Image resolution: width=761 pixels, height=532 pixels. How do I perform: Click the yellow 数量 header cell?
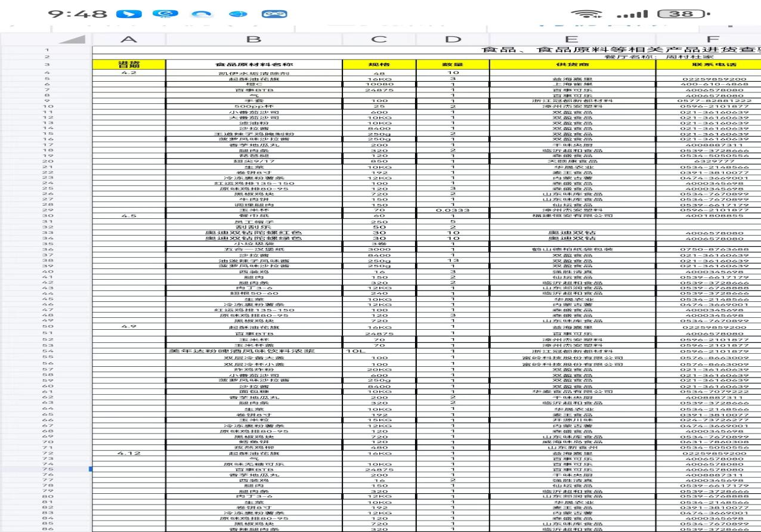[453, 64]
